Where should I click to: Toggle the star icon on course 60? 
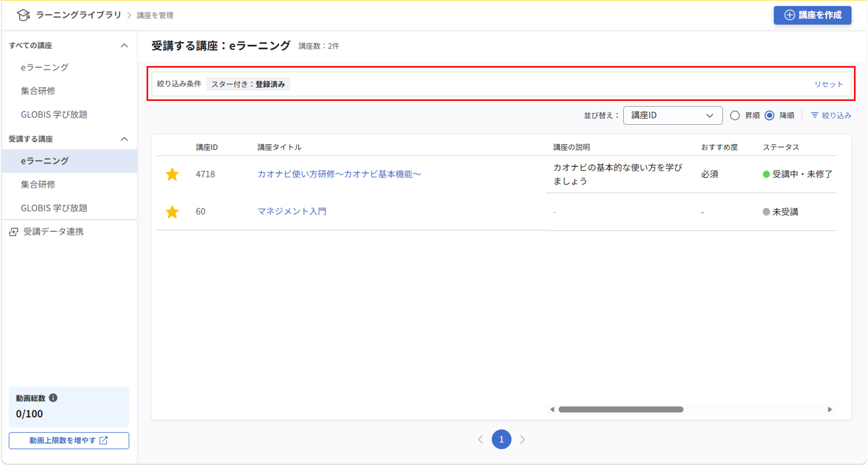coord(172,212)
